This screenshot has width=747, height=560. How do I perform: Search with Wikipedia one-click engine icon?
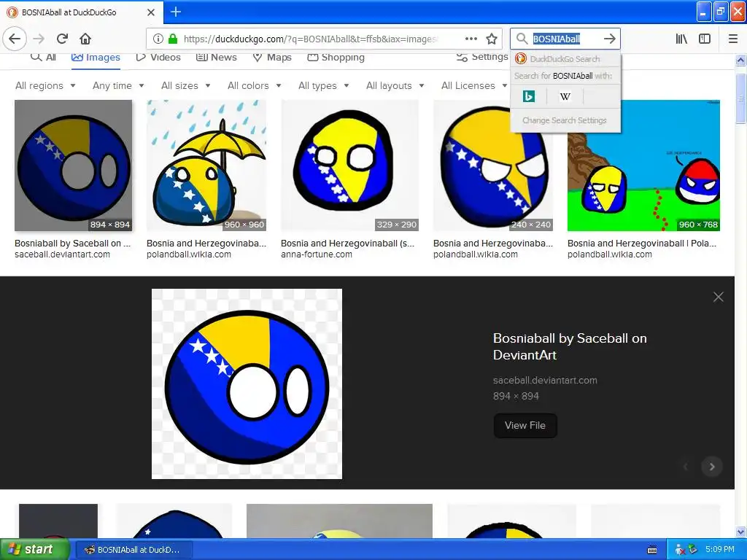click(565, 96)
